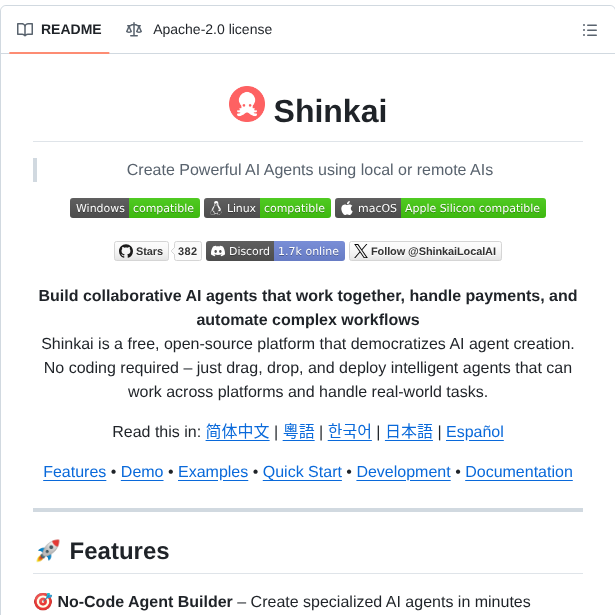This screenshot has height=615, width=615.
Task: Open the Discord 1.7k online badge
Action: tap(275, 251)
